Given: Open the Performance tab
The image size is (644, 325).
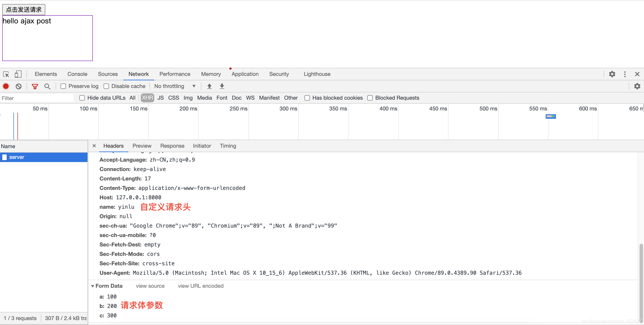Looking at the screenshot, I should click(175, 74).
